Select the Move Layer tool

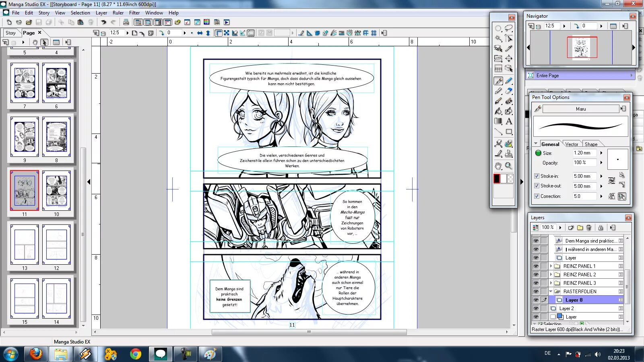509,58
